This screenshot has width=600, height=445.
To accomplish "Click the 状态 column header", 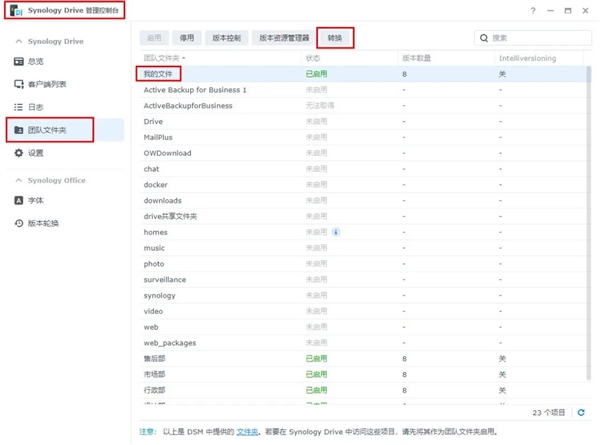I will coord(350,58).
